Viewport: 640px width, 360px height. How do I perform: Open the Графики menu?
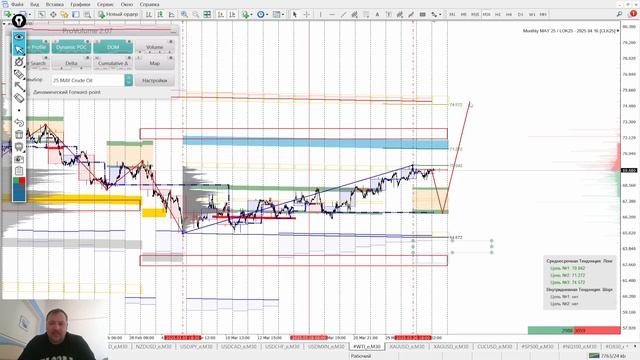tap(80, 4)
